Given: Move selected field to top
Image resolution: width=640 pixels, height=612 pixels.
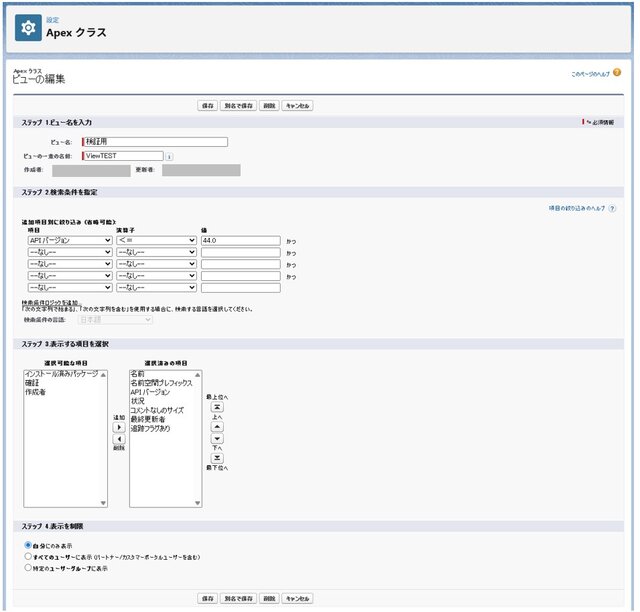Looking at the screenshot, I should click(217, 407).
